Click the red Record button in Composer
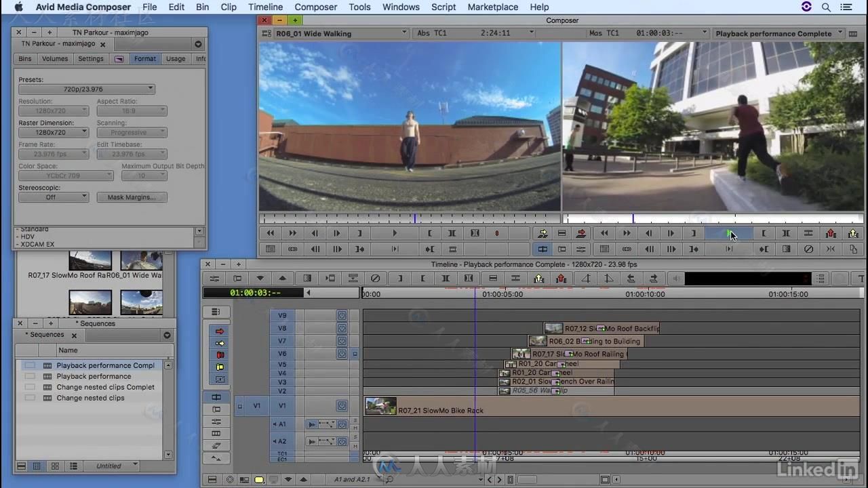 496,233
